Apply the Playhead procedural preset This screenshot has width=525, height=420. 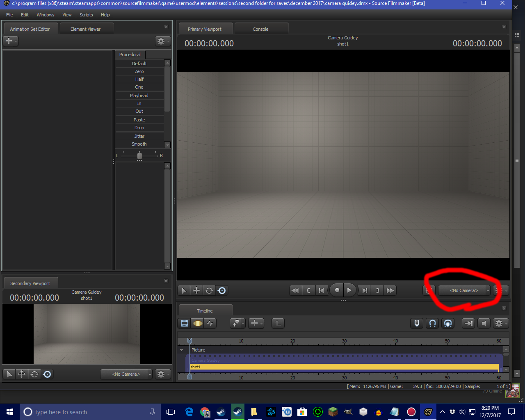(139, 96)
